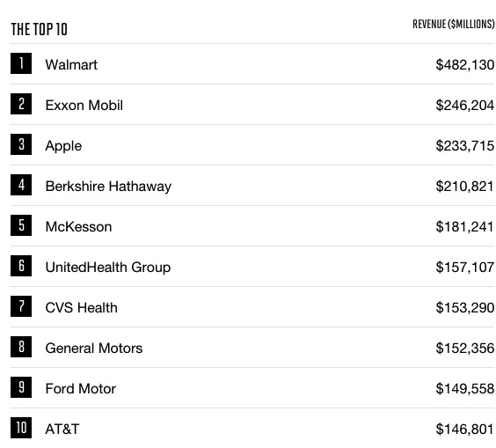This screenshot has height=448, width=496.
Task: Select the General Motors name
Action: (x=94, y=349)
